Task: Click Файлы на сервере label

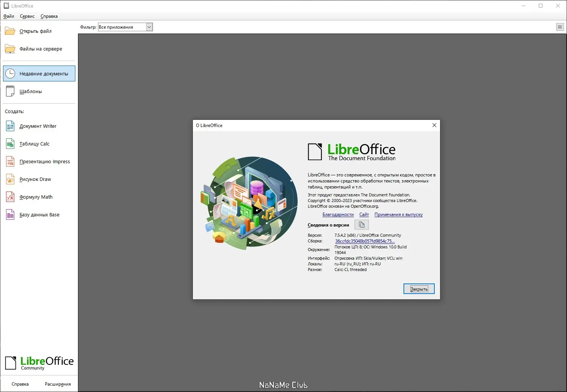Action: coord(41,49)
